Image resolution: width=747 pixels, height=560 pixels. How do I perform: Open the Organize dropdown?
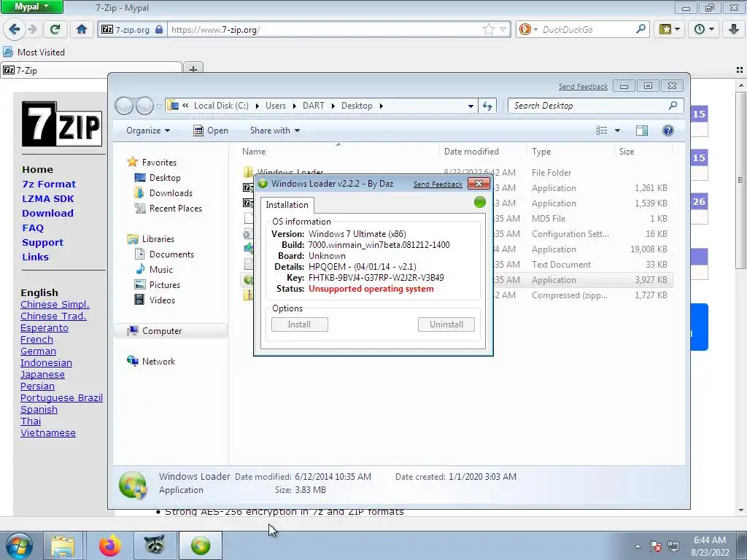point(147,131)
